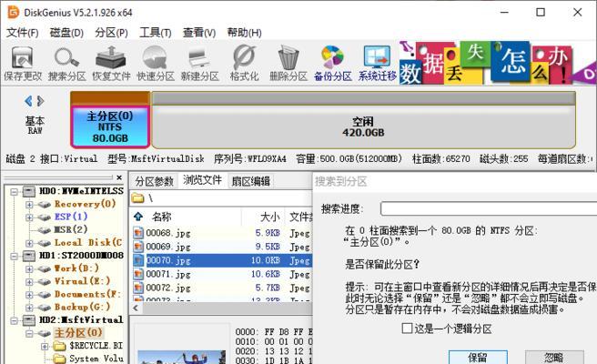
Task: Click the 搜索进度 progress bar
Action: tap(489, 208)
